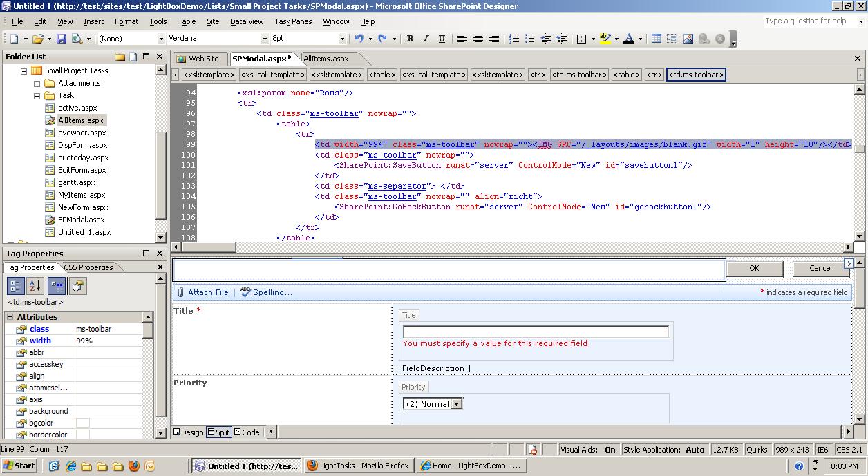Align text right

point(494,39)
